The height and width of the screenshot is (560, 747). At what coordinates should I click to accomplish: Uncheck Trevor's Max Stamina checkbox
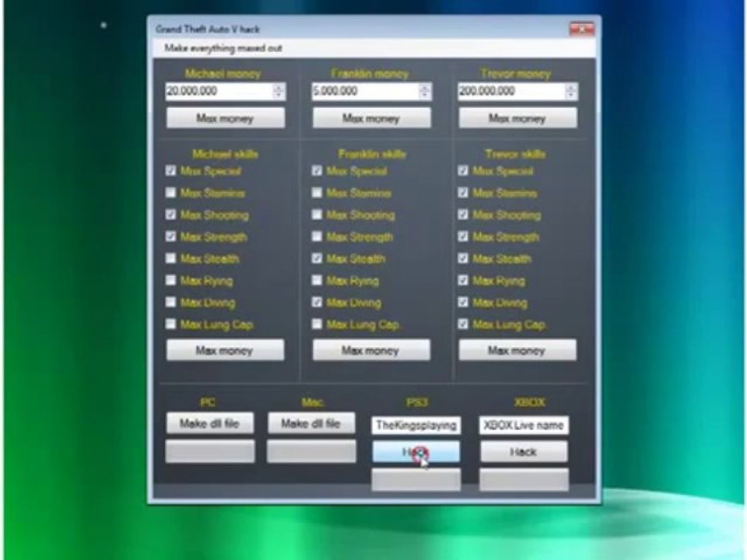(x=462, y=192)
